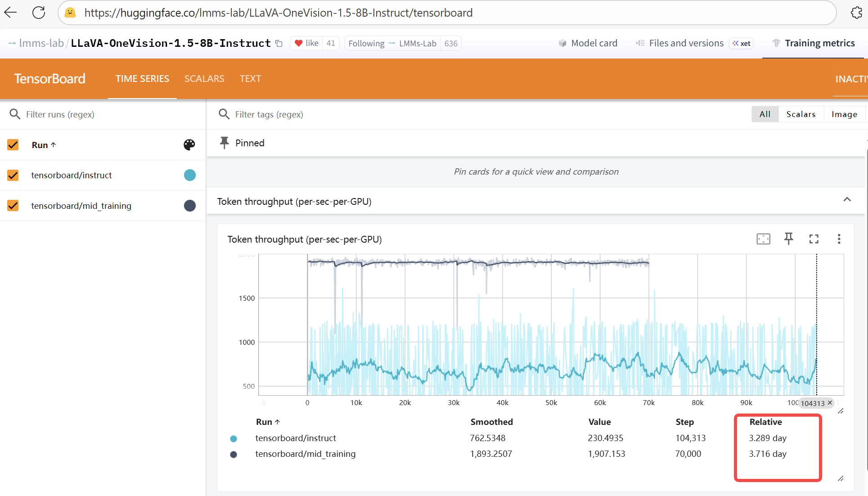The width and height of the screenshot is (868, 496).
Task: Fit the chart domain to data
Action: pos(763,239)
